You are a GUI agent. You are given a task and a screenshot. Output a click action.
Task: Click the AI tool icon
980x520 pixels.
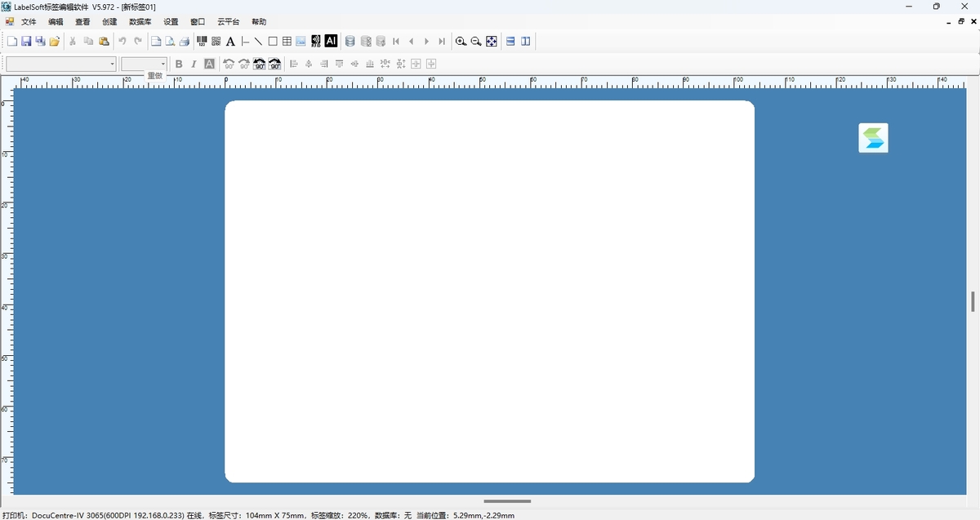pyautogui.click(x=331, y=41)
